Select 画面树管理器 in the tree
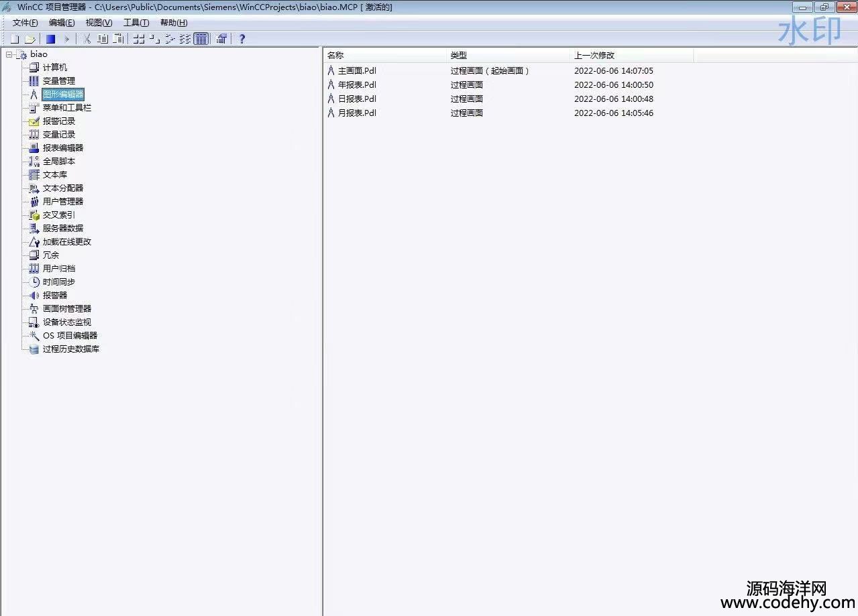Screen dimensions: 858x616 tap(67, 309)
